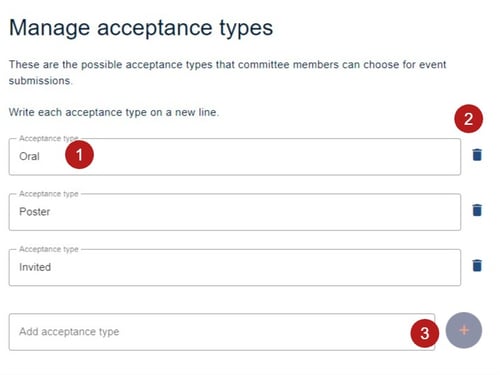
Task: Click 'Acceptance type' label above Oral
Action: pyautogui.click(x=49, y=138)
